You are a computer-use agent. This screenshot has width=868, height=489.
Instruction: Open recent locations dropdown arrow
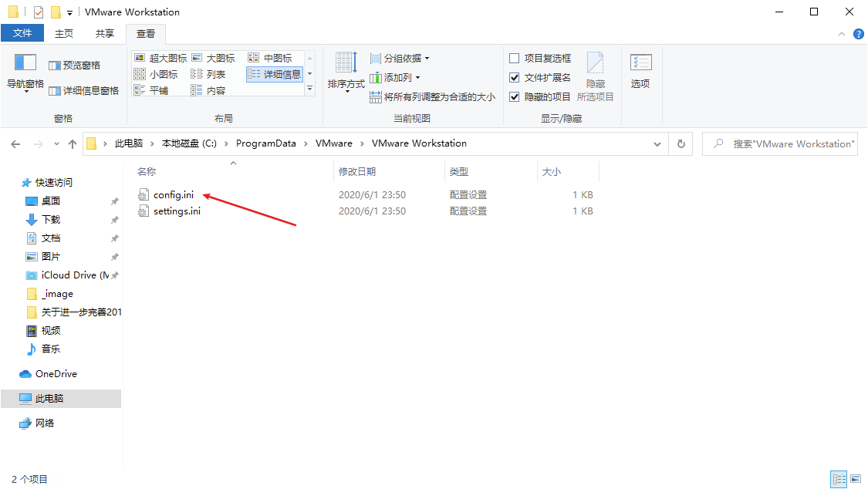pyautogui.click(x=56, y=143)
